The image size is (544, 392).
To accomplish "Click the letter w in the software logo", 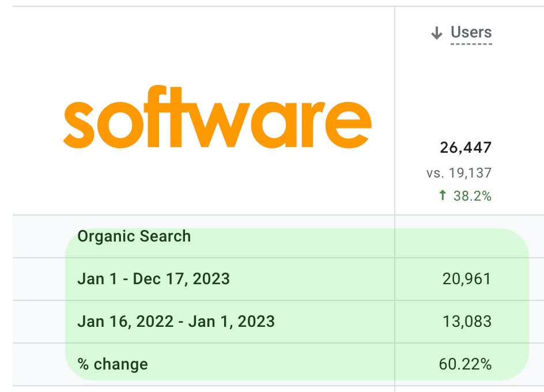I will (220, 125).
